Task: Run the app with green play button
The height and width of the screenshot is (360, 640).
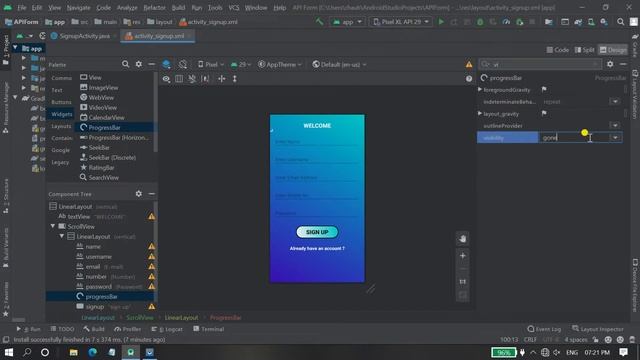Action: click(x=441, y=22)
